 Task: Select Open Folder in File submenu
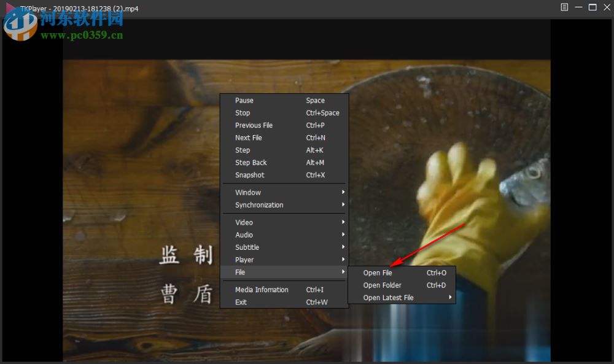pos(382,285)
